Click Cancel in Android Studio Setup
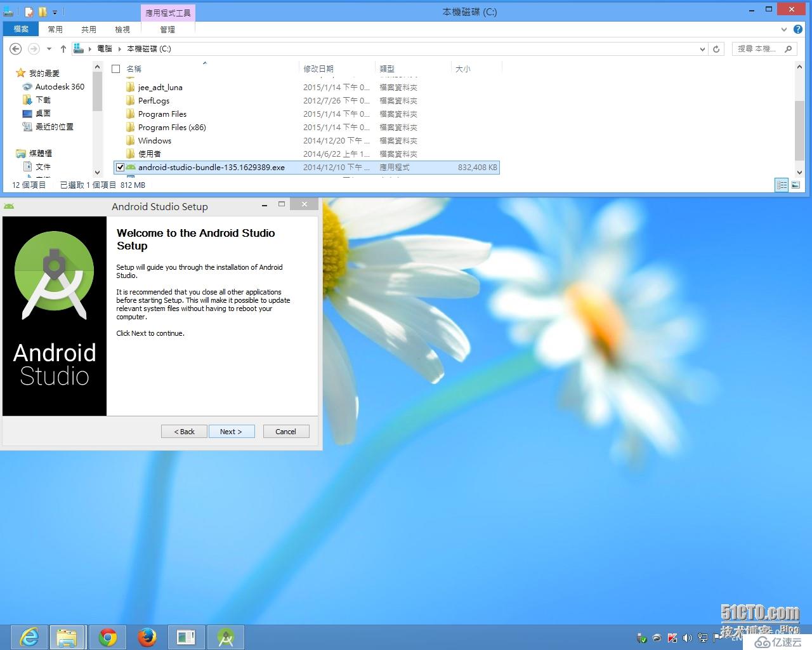812x650 pixels. click(285, 432)
